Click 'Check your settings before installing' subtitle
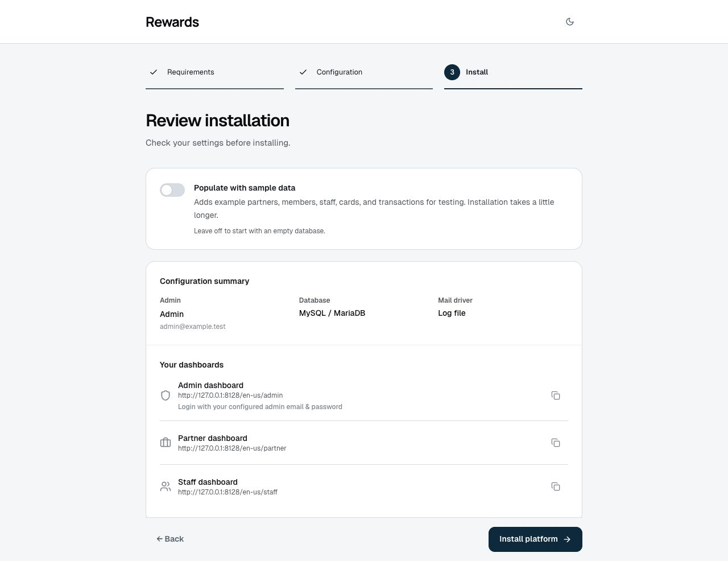Screen dimensions: 728x561 pyautogui.click(x=218, y=143)
